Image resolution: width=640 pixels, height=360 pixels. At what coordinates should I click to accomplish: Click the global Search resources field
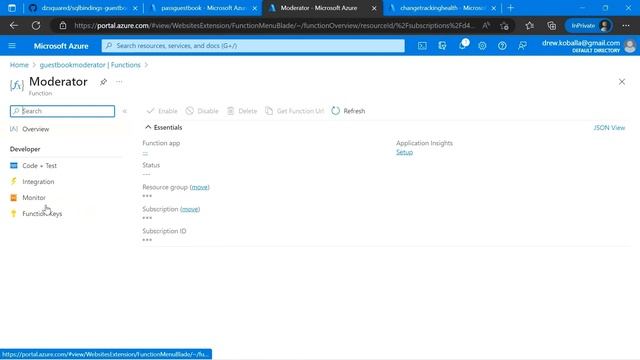pos(253,46)
